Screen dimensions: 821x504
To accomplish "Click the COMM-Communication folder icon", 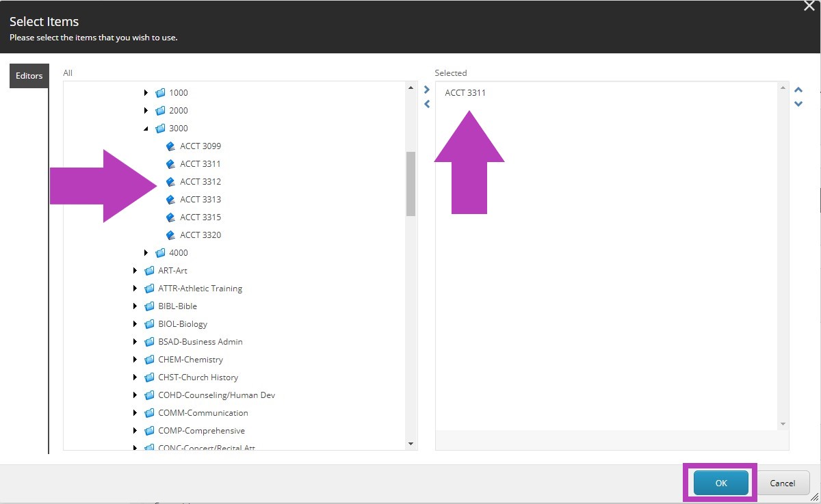I will [150, 412].
